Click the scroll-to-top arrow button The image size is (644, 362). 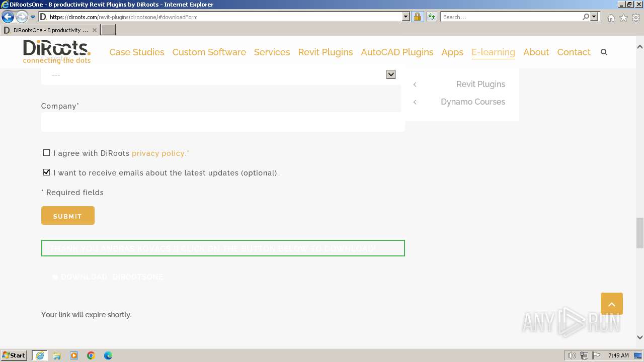(612, 304)
